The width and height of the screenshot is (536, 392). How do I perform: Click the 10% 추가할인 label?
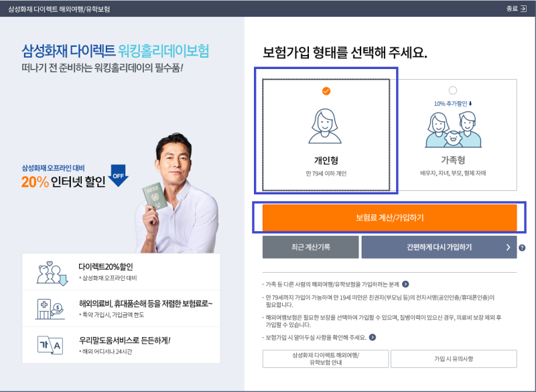click(x=453, y=104)
